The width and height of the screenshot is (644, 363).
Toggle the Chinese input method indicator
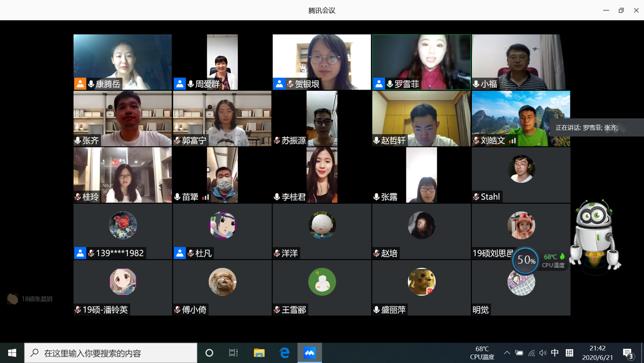(x=555, y=352)
